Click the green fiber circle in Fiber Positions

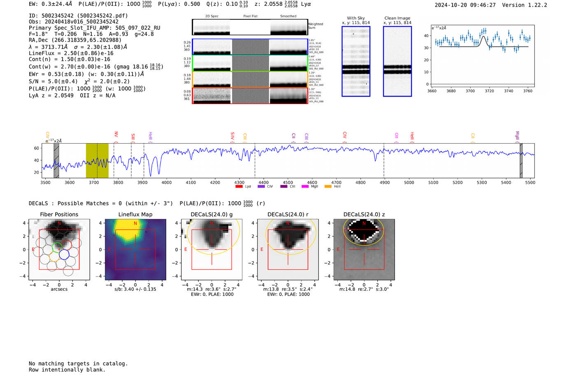[57, 248]
